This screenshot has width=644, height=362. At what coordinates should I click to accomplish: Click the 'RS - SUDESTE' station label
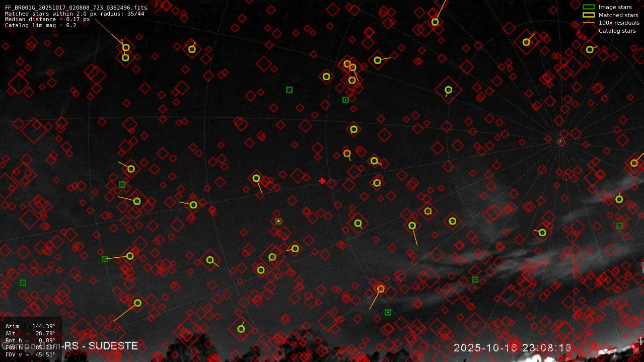tap(101, 346)
